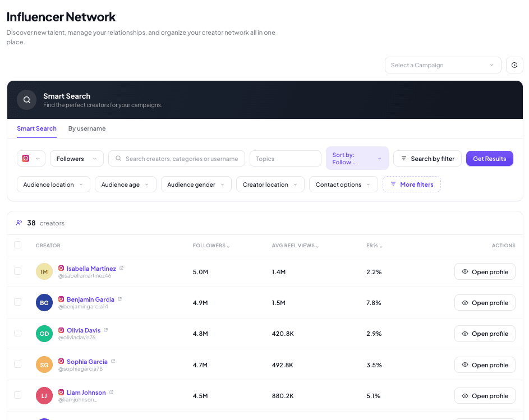The image size is (529, 420).
Task: Open profile for Sophia Garcia
Action: [485, 364]
